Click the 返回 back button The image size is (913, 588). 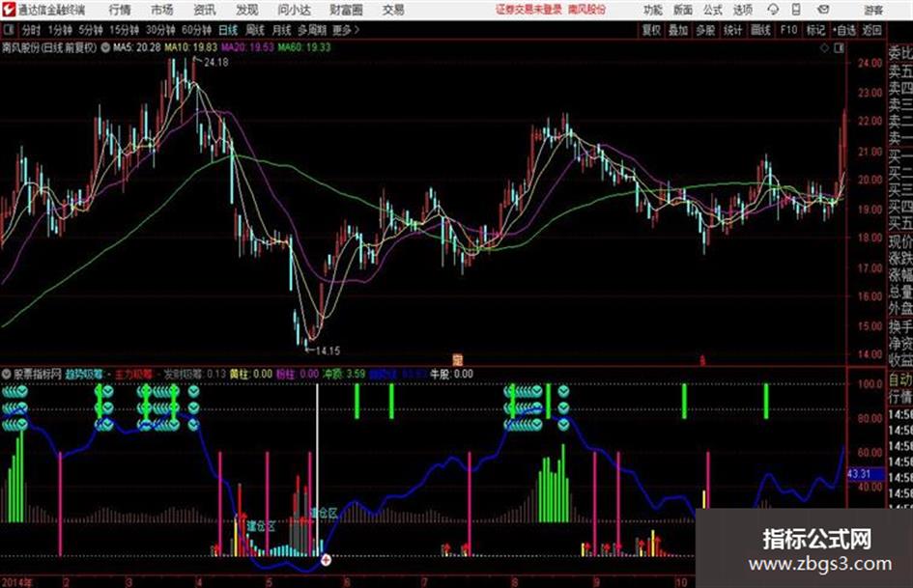[x=871, y=30]
